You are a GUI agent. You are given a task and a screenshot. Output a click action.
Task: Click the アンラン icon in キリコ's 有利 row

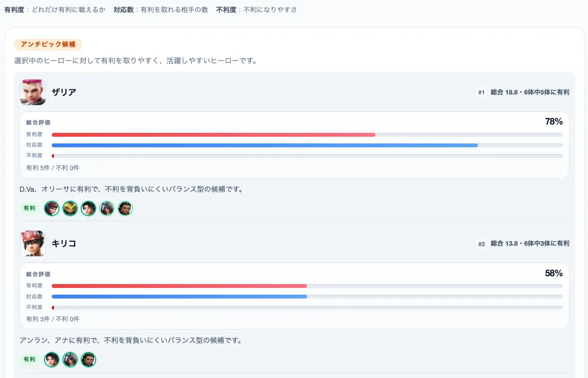pyautogui.click(x=51, y=360)
